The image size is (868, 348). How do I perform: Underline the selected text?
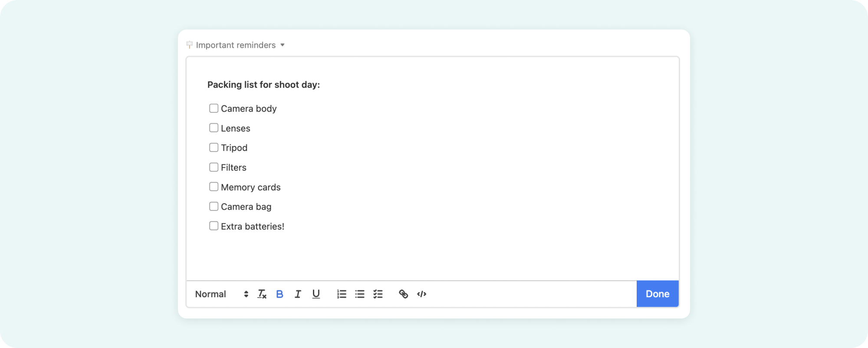tap(316, 294)
